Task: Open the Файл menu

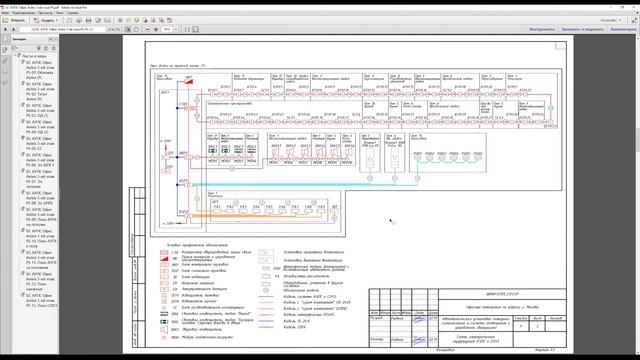Action: coord(5,13)
